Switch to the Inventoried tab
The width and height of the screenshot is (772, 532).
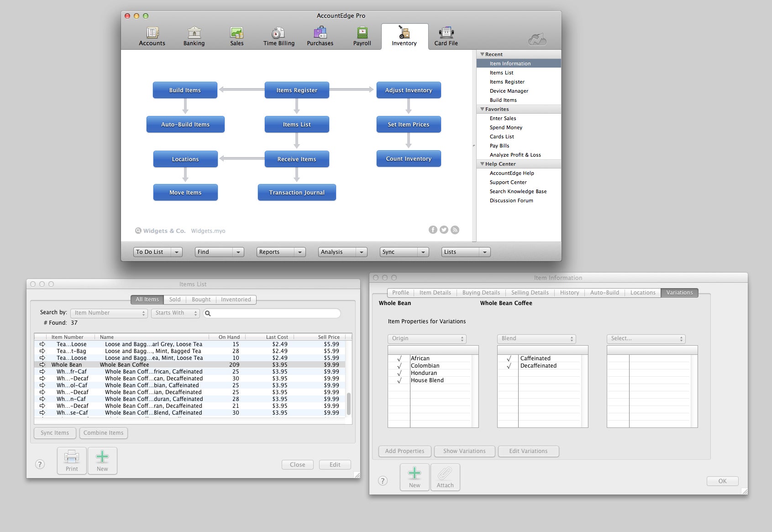[x=236, y=300]
